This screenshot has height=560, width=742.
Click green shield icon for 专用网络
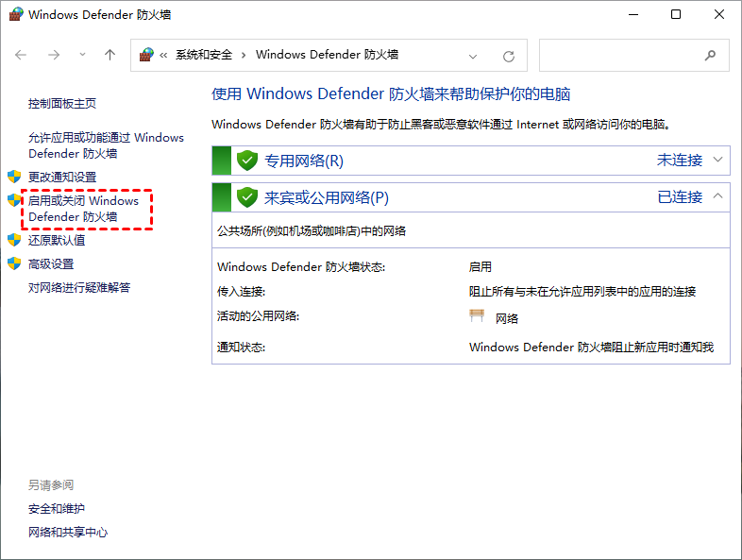(247, 161)
